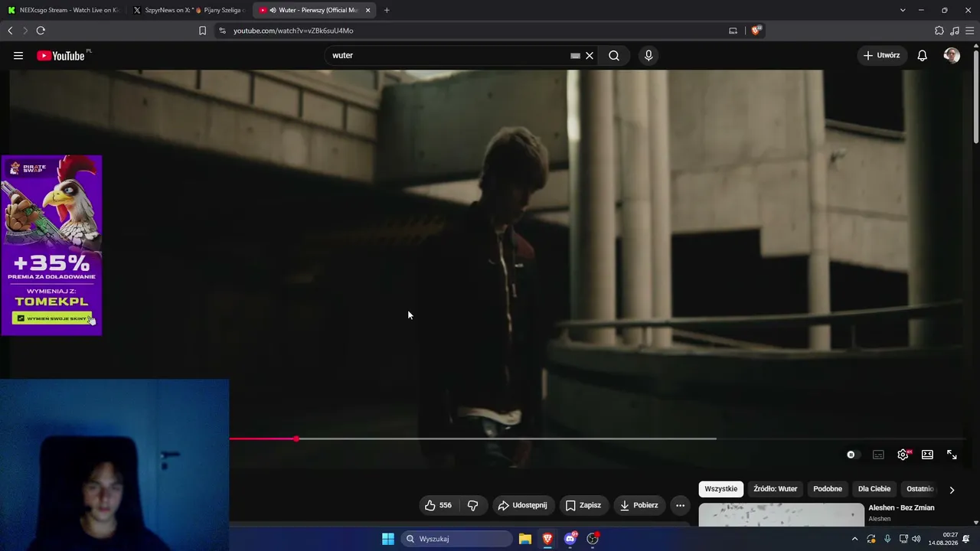Start voice search with the microphone

[648, 55]
